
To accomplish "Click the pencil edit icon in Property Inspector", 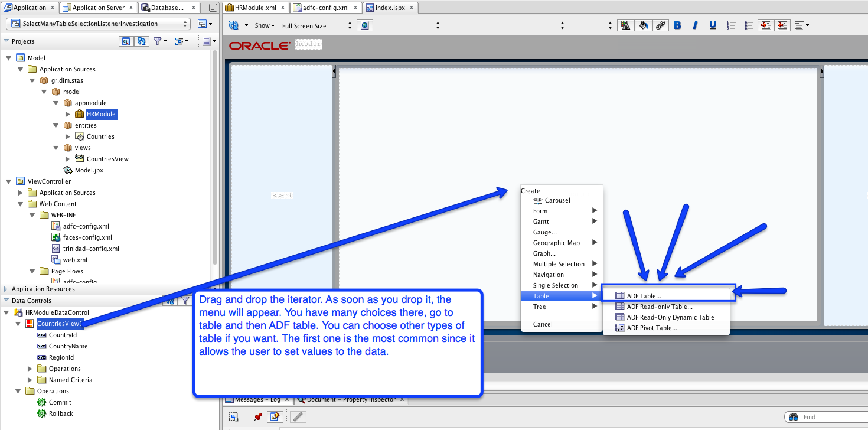I will click(298, 416).
